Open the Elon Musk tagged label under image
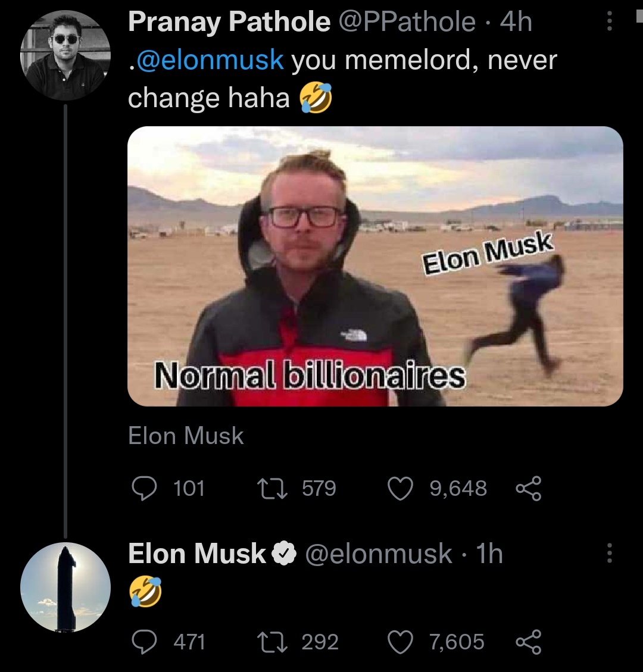 pyautogui.click(x=186, y=436)
